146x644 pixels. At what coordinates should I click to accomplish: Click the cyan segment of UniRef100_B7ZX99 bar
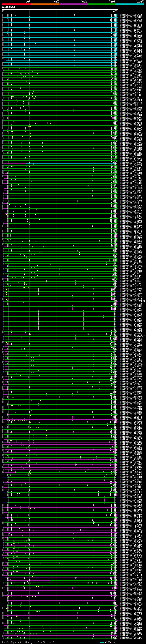click(71, 163)
